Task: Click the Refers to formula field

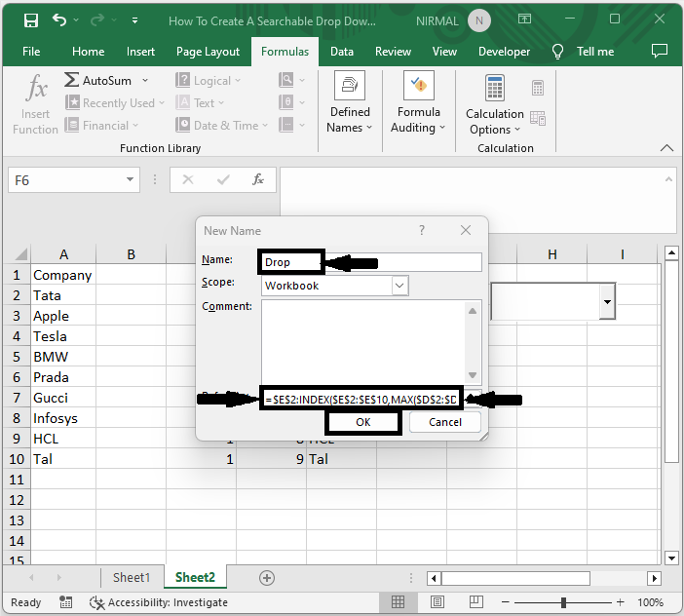Action: (361, 399)
